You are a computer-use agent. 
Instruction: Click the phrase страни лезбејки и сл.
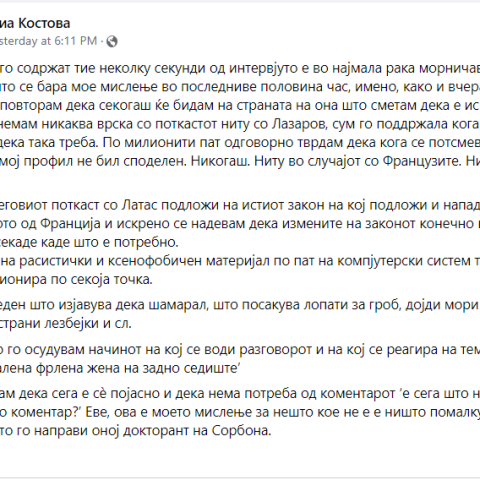(66, 323)
